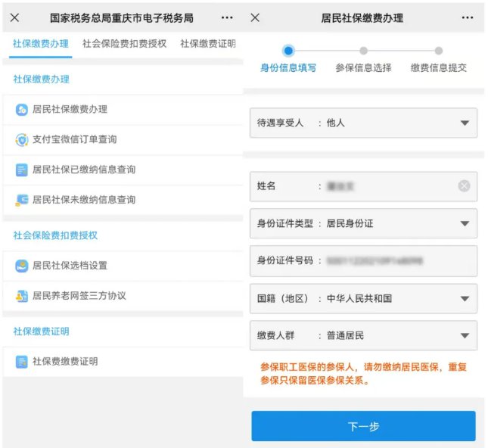Click the 居民社保缴费办理 list icon
This screenshot has width=488, height=448.
21,110
